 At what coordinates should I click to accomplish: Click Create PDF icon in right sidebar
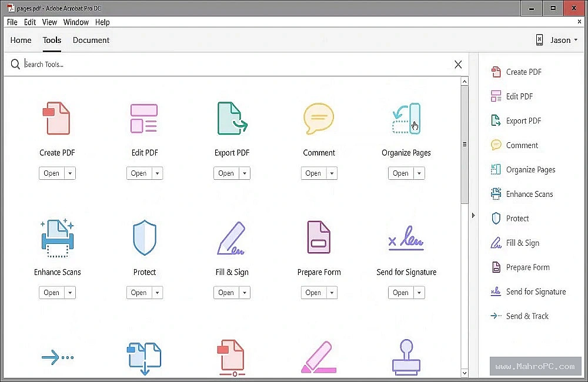coord(496,72)
